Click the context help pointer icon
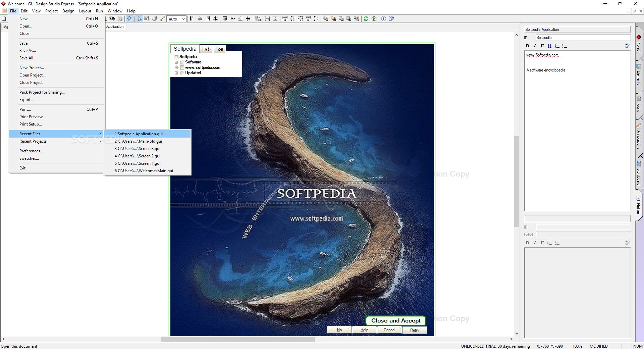 coord(391,19)
